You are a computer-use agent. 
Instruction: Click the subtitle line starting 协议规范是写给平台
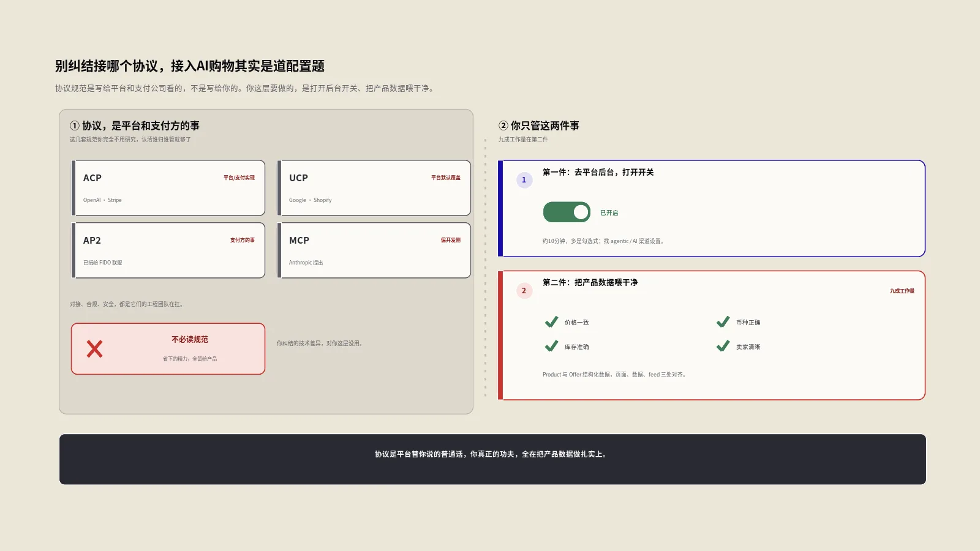tap(246, 88)
